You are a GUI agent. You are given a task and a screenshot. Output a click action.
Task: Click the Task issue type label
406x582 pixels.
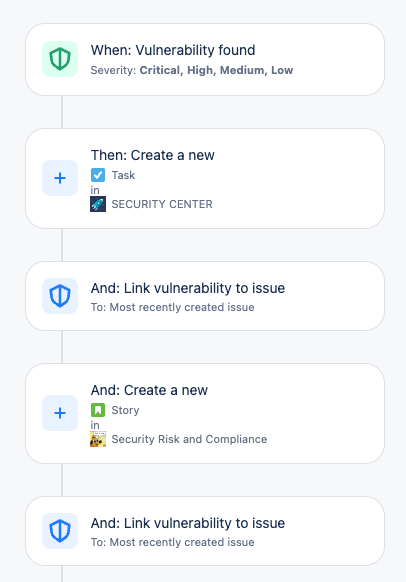click(x=123, y=175)
